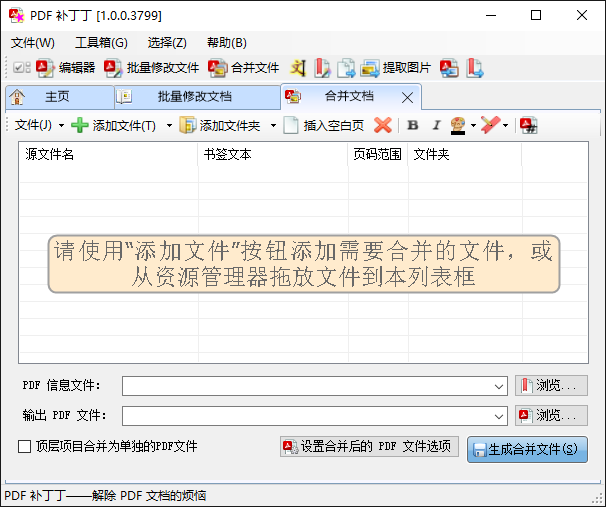Expand the 添加文件夹 dropdown arrow
The image size is (606, 507).
click(x=273, y=125)
